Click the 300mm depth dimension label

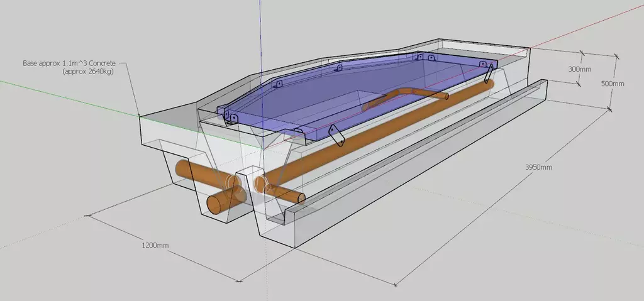click(579, 69)
